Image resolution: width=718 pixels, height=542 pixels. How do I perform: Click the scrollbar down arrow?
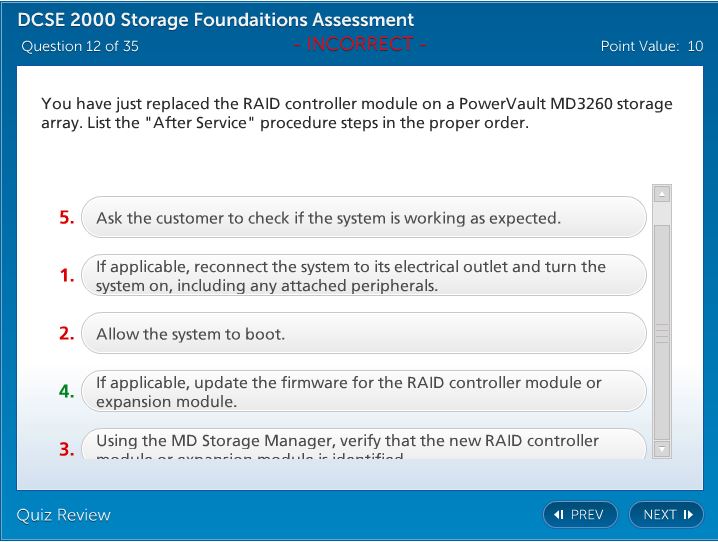click(661, 450)
